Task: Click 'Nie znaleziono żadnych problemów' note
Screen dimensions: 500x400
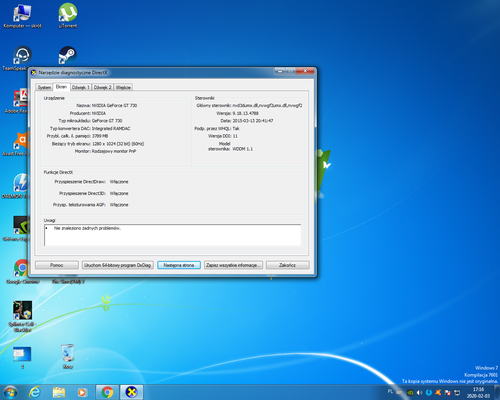Action: pyautogui.click(x=87, y=228)
